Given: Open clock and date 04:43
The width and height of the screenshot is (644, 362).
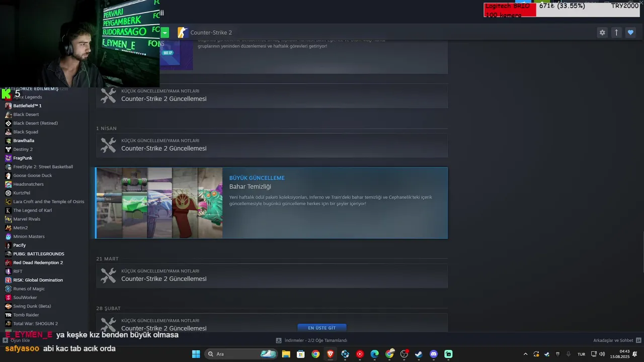Looking at the screenshot, I should (620, 354).
